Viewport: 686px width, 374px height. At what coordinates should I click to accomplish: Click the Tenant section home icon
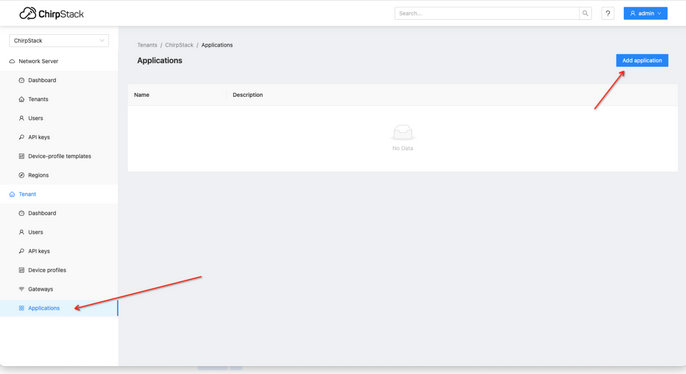click(x=12, y=194)
